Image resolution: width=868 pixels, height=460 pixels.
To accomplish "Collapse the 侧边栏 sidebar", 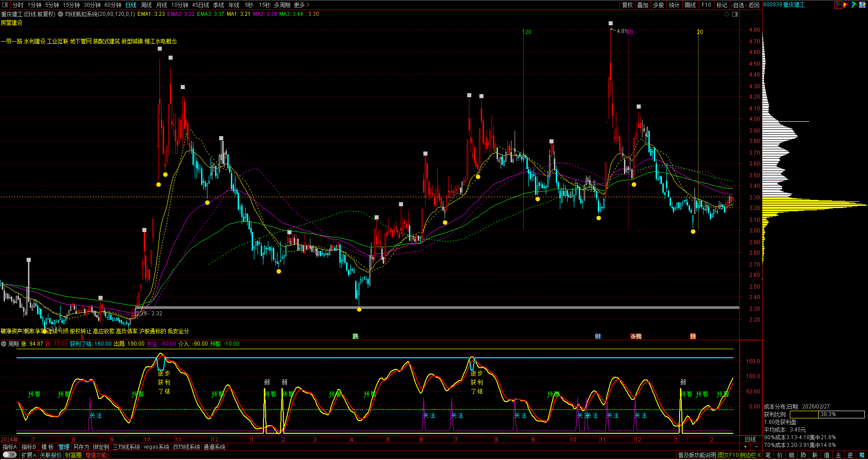I will tap(751, 455).
